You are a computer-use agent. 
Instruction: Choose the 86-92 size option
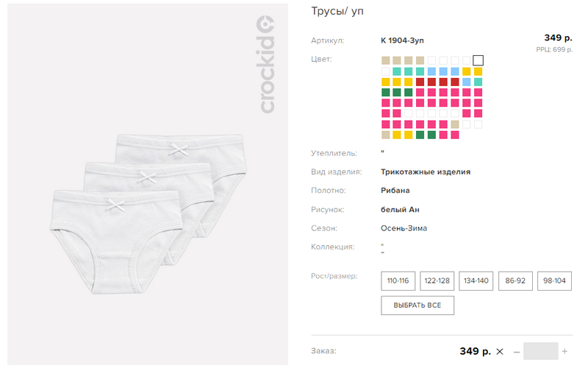tap(515, 280)
